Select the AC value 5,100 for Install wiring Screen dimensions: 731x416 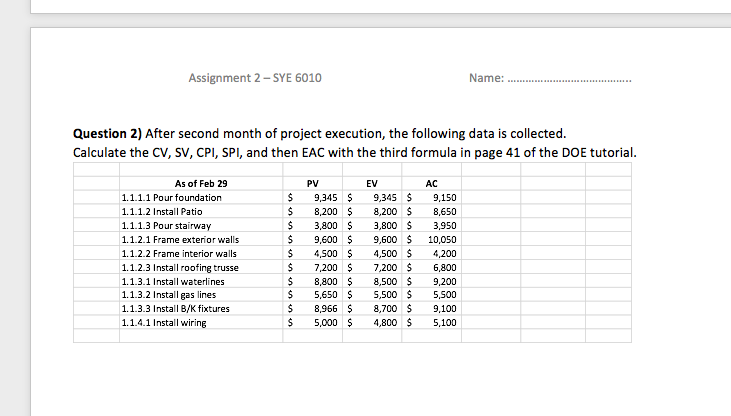[x=445, y=323]
